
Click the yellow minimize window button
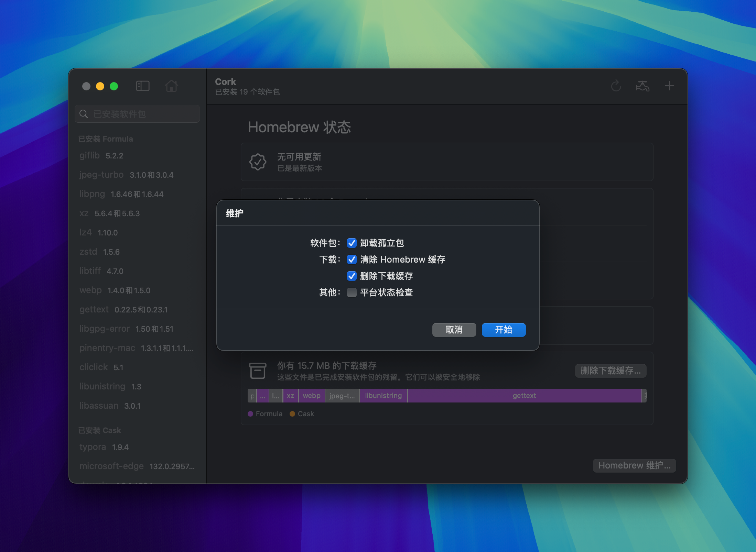pos(100,86)
